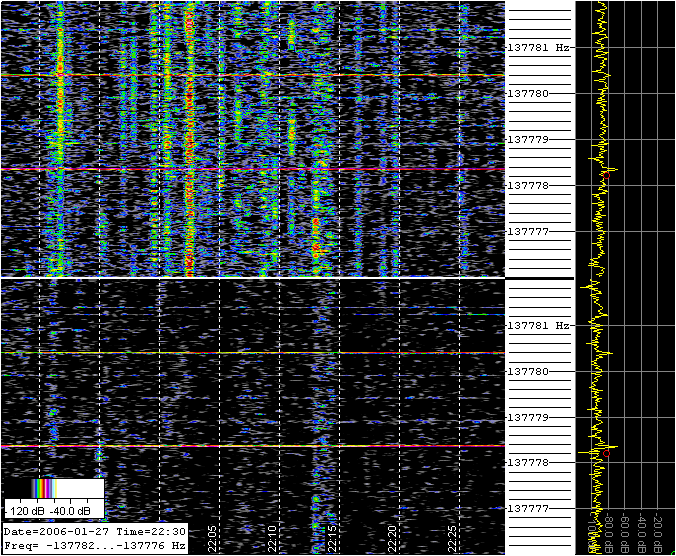Click the "-80.0 dB" spectrum axis label
This screenshot has width=676, height=556.
608,533
